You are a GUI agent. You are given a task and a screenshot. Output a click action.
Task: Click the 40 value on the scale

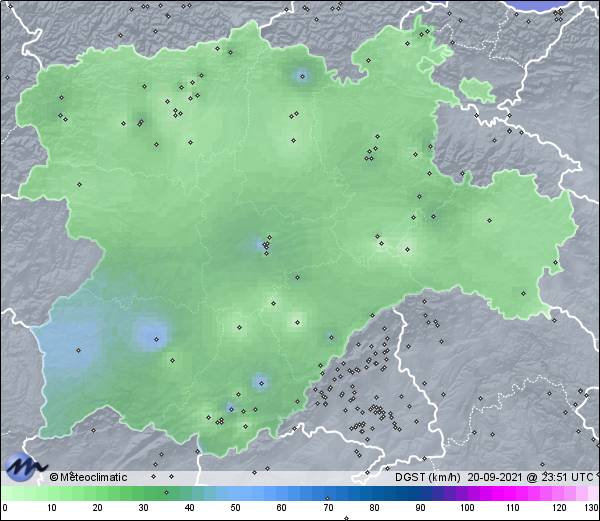(x=189, y=508)
